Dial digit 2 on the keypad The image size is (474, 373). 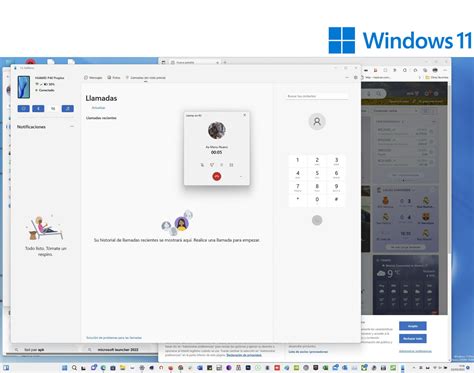point(317,161)
